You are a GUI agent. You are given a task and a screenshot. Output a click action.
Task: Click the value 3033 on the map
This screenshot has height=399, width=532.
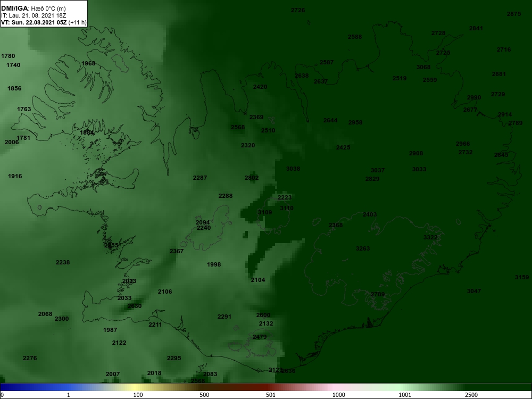[419, 169]
